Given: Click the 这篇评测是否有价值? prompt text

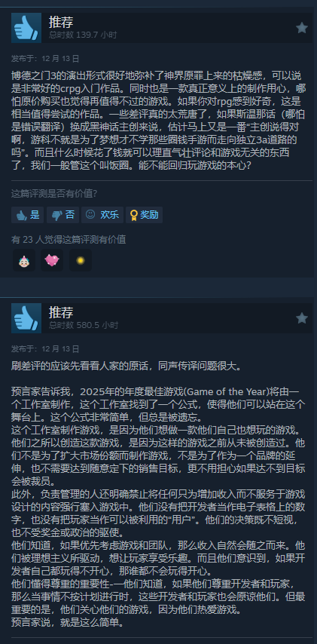Looking at the screenshot, I should (54, 194).
